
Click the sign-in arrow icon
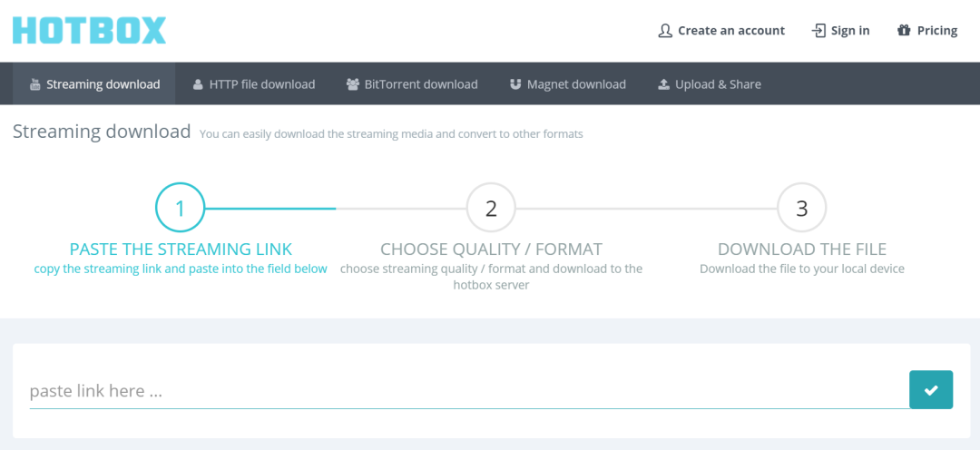818,31
